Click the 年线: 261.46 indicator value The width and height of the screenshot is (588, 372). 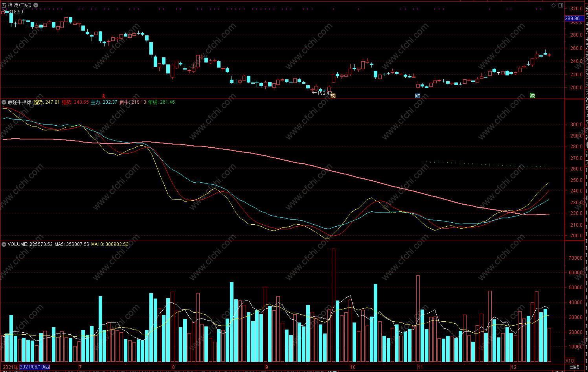161,102
